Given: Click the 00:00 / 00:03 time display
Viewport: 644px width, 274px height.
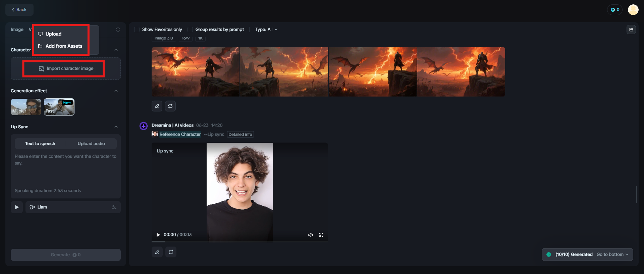Looking at the screenshot, I should pos(177,235).
